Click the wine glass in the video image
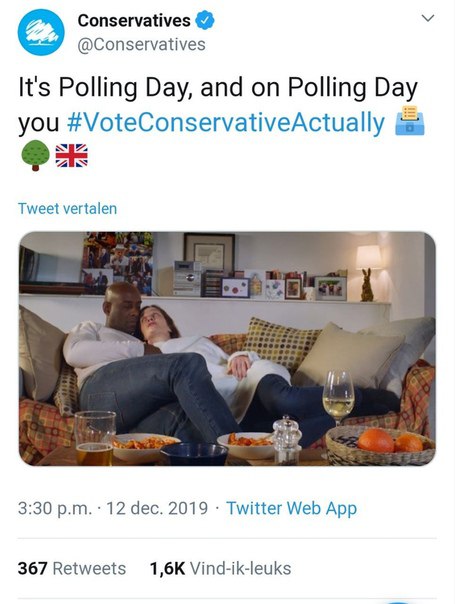 338,397
